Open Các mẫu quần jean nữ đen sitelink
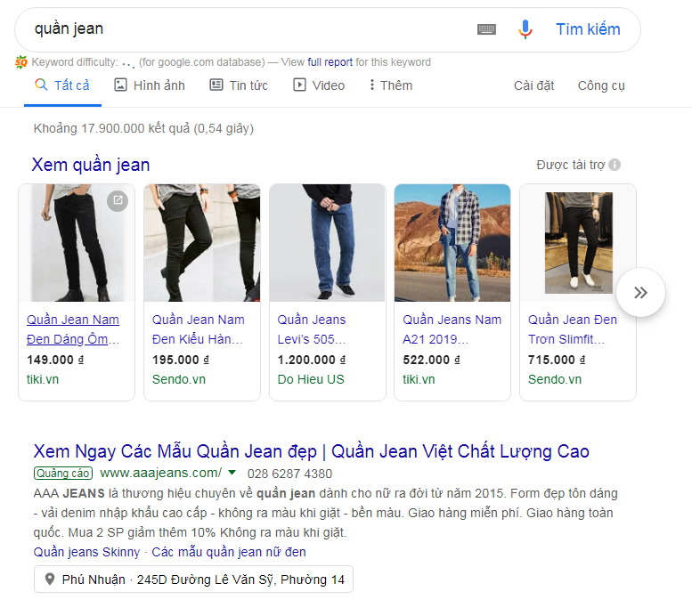Viewport: 692px width, 616px height. tap(229, 552)
